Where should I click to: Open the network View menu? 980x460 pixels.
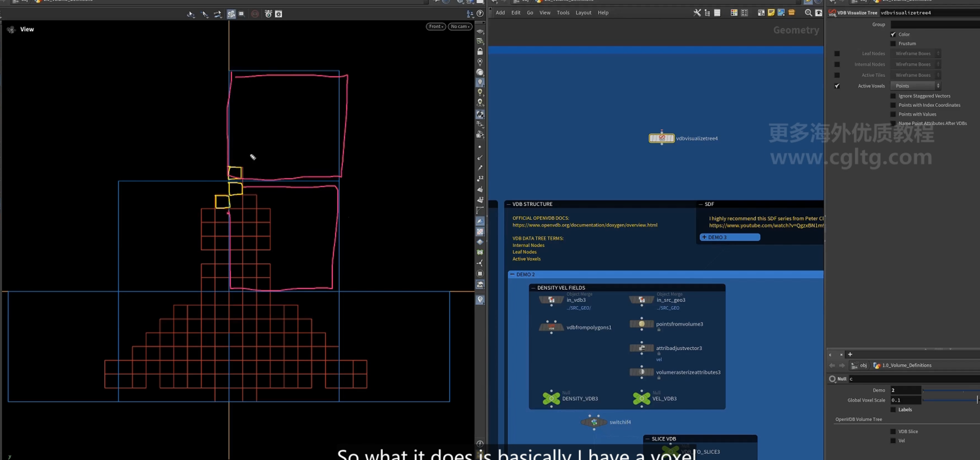(x=544, y=12)
